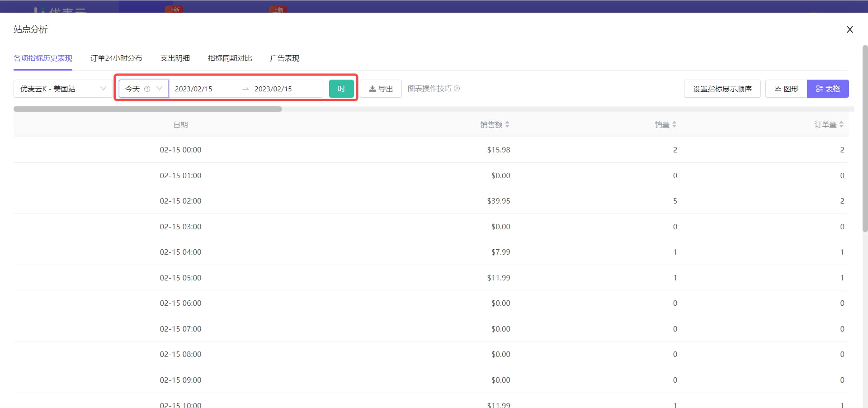Click the help icon beside 图表操作技巧
This screenshot has height=408, width=868.
coord(457,89)
